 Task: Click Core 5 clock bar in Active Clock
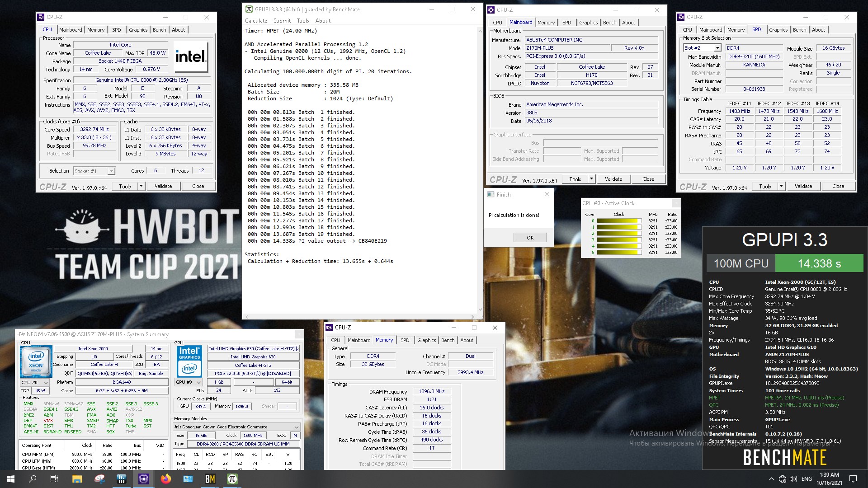619,253
